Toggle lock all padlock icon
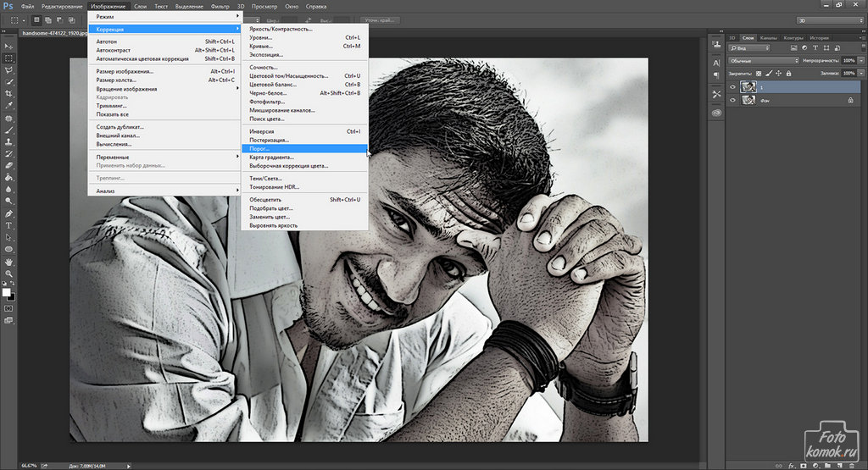Image resolution: width=868 pixels, height=470 pixels. pyautogui.click(x=789, y=74)
